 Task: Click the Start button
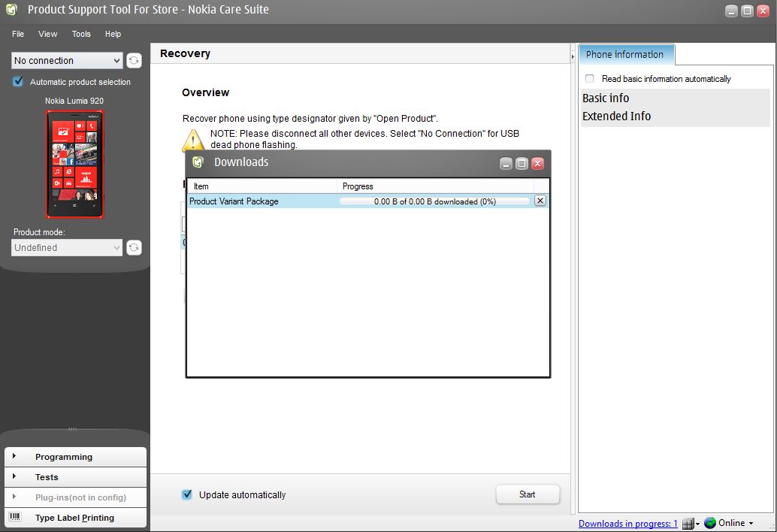(528, 494)
